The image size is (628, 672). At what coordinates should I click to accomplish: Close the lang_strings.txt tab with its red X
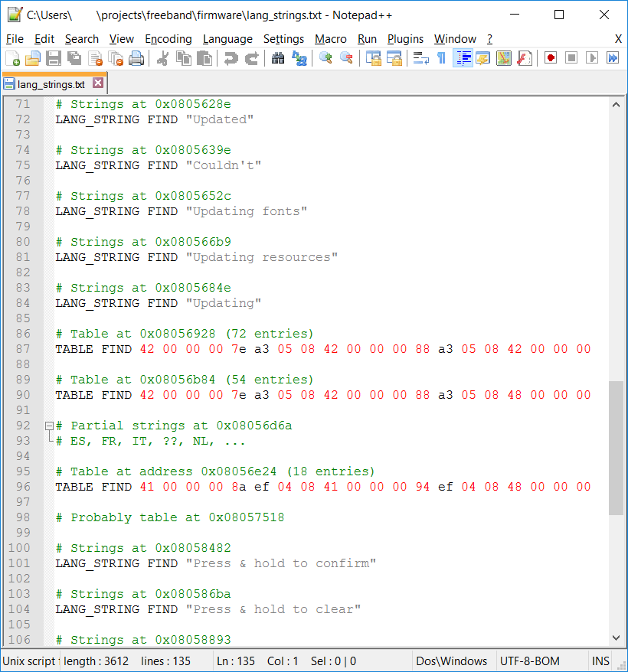click(x=98, y=83)
